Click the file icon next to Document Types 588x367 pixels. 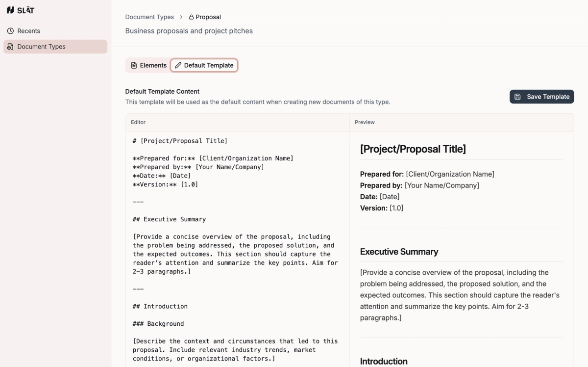pos(10,47)
